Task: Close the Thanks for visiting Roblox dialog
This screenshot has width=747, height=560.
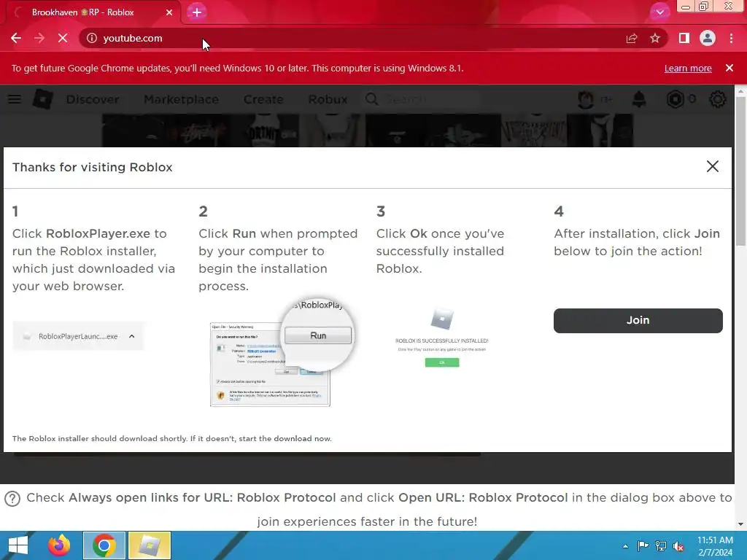Action: [712, 166]
